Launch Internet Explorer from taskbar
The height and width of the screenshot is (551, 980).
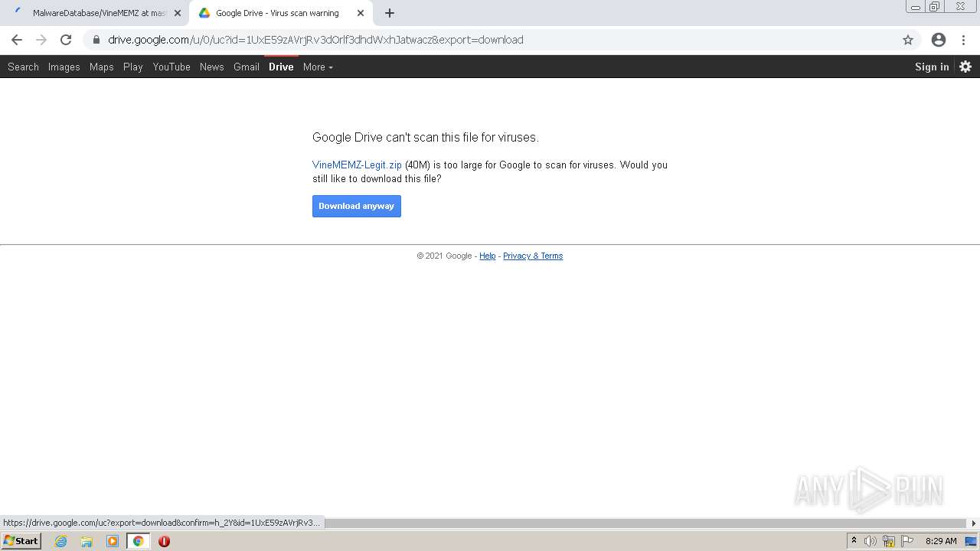pos(61,541)
